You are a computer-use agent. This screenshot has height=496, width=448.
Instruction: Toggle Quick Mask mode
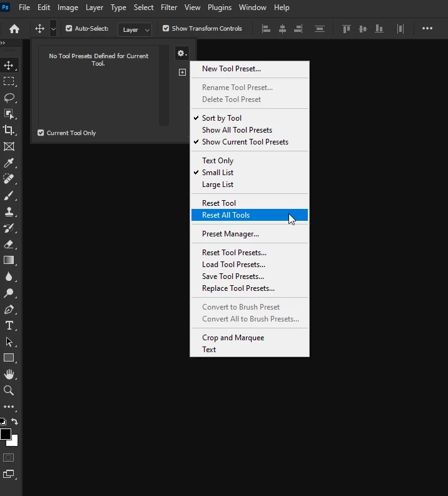click(9, 457)
